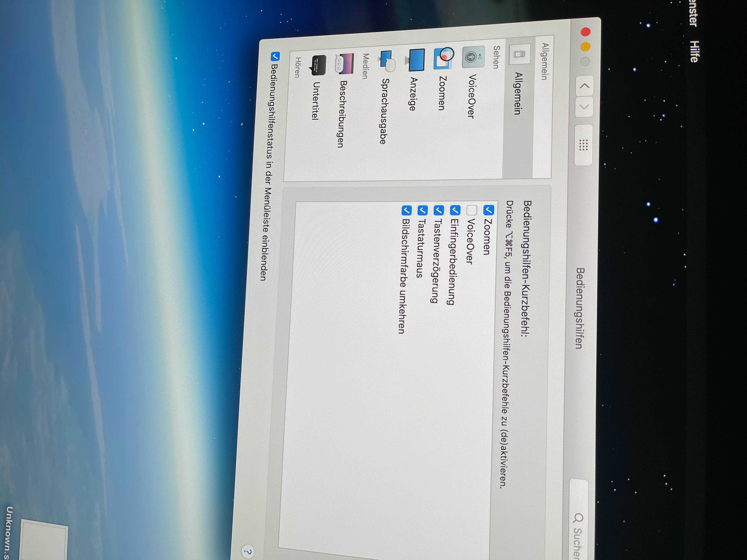This screenshot has width=747, height=560.
Task: Click the back navigation arrow
Action: pos(585,86)
